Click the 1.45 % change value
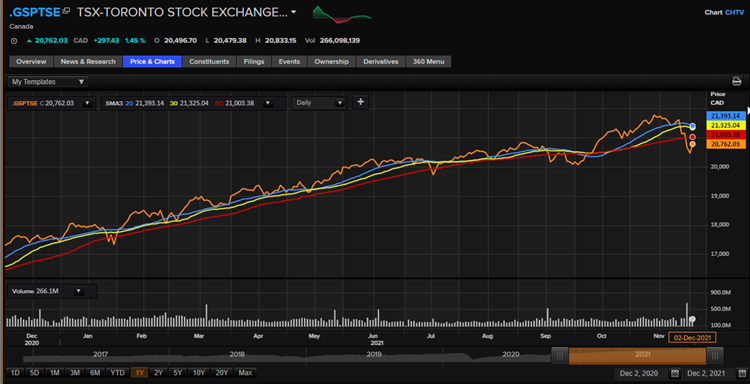Image resolution: width=750 pixels, height=384 pixels. point(135,41)
